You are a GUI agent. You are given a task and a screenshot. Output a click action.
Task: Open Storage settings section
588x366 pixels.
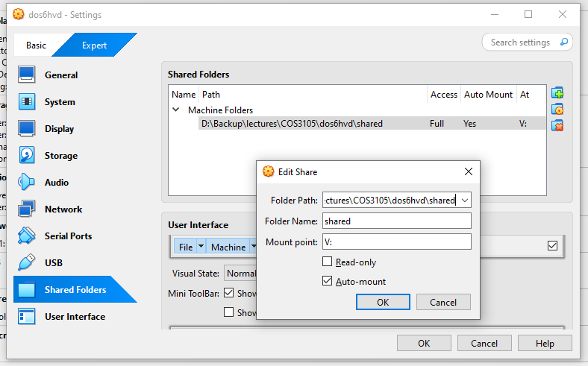60,156
